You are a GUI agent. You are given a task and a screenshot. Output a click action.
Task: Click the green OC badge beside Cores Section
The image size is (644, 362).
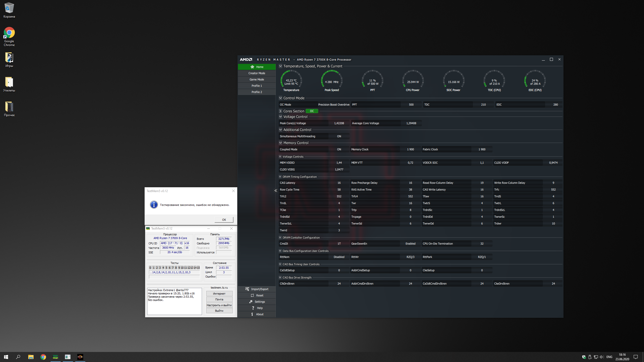point(312,111)
